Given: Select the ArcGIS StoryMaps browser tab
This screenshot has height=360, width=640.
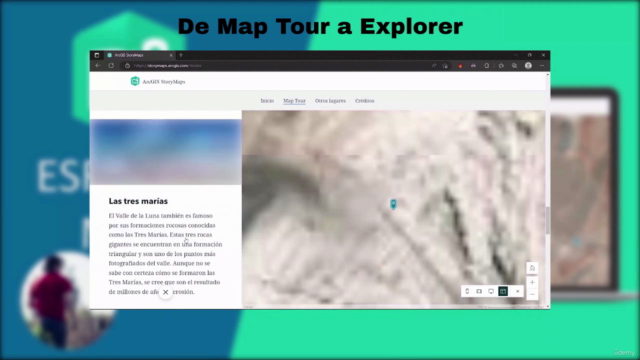Looking at the screenshot, I should coord(140,55).
